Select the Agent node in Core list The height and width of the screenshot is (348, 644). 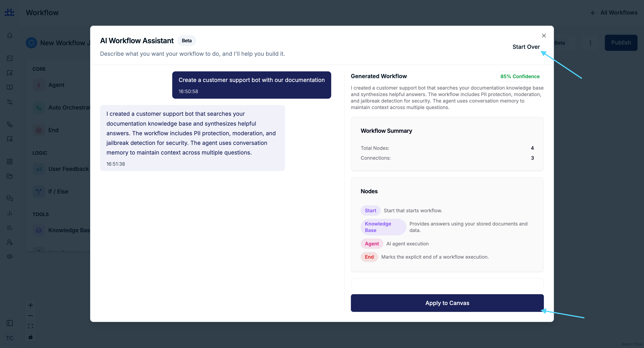pos(56,85)
